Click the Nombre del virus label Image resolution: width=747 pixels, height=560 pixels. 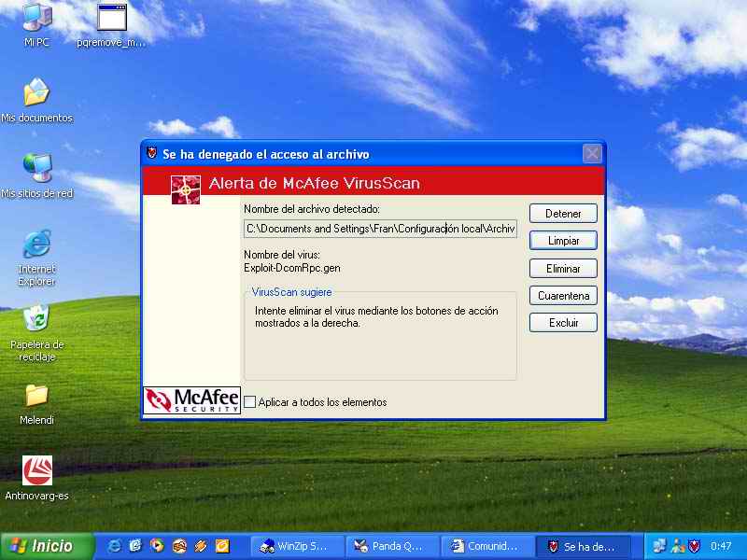(x=282, y=255)
